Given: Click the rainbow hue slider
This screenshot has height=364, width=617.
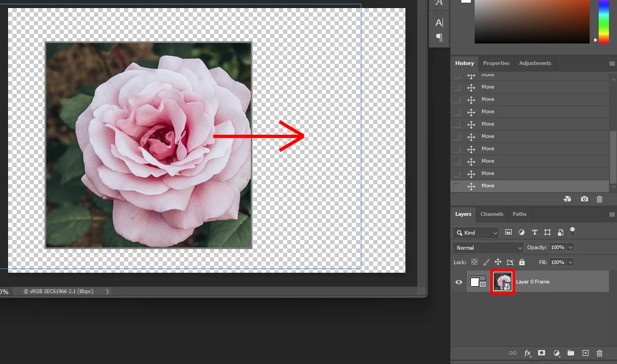Looking at the screenshot, I should point(604,21).
